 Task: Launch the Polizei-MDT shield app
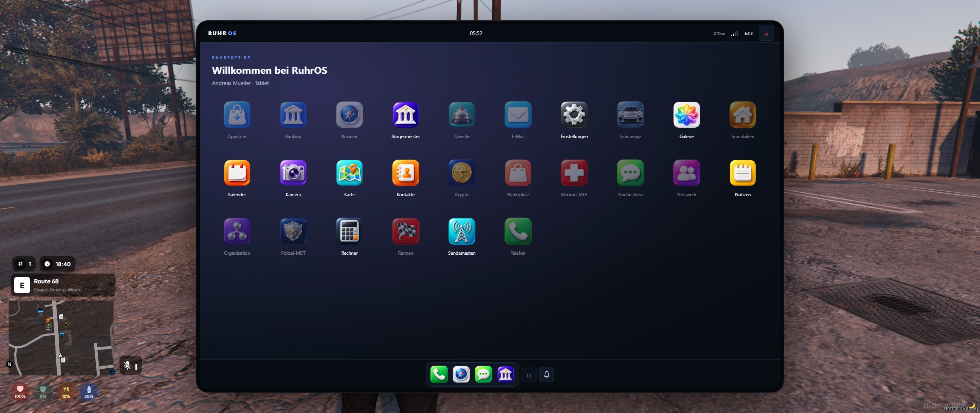[293, 231]
